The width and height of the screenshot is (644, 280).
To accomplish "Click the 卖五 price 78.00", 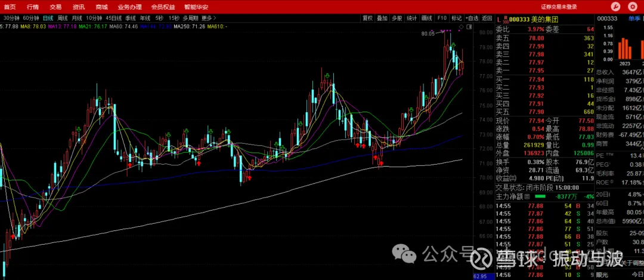I will (537, 38).
